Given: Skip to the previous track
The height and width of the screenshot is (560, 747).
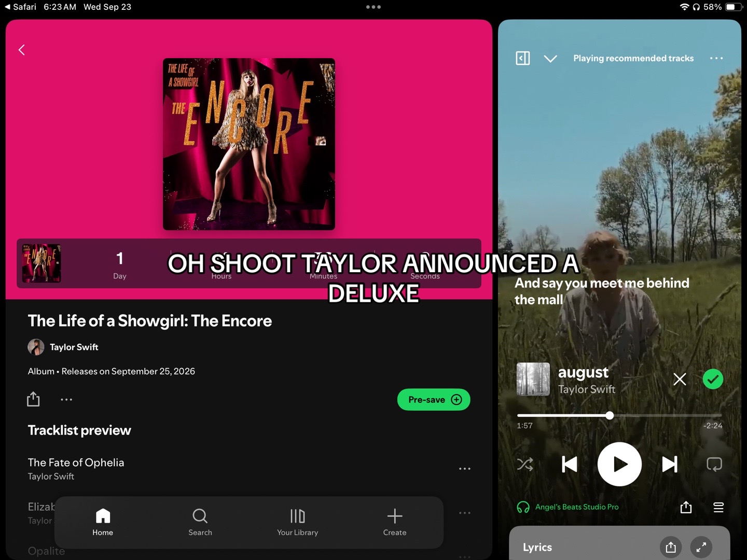Looking at the screenshot, I should [x=570, y=464].
